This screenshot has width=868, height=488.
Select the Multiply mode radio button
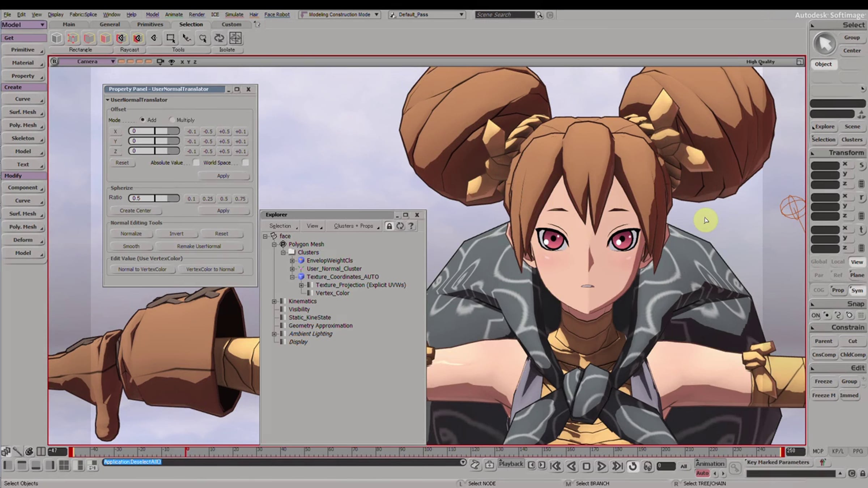pyautogui.click(x=172, y=120)
